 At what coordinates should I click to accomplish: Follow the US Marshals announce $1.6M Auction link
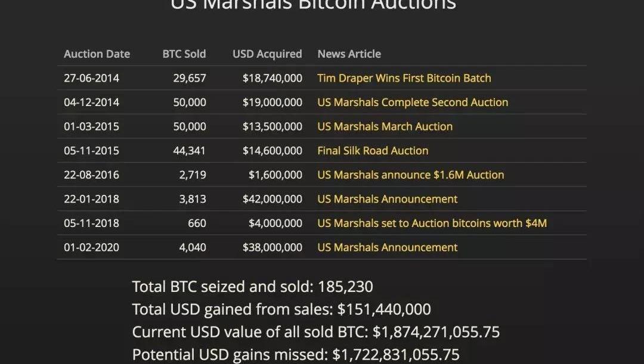tap(410, 175)
